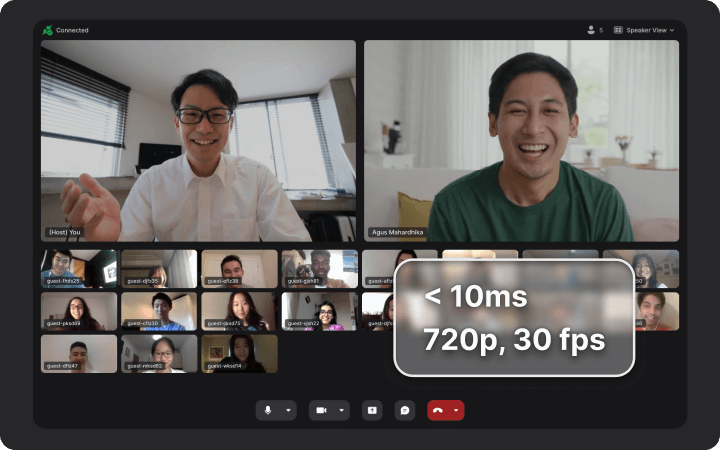Turn off the camera
The width and height of the screenshot is (720, 450).
[321, 410]
